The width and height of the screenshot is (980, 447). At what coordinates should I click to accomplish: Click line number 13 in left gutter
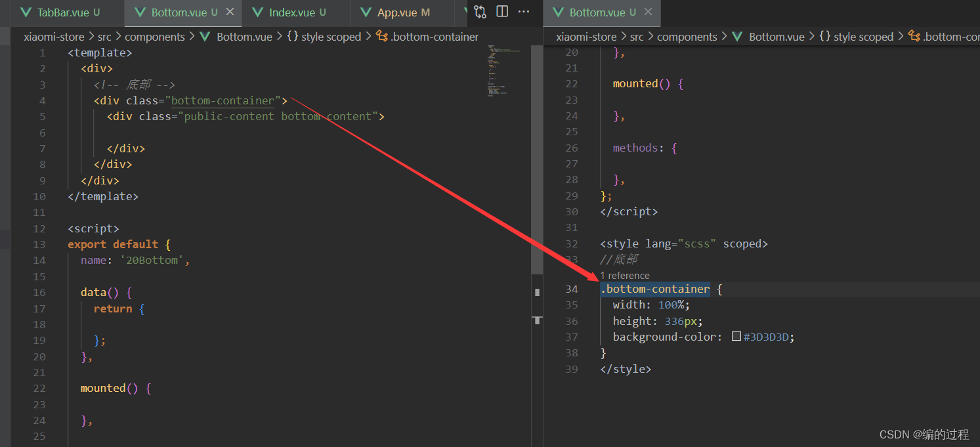[39, 244]
